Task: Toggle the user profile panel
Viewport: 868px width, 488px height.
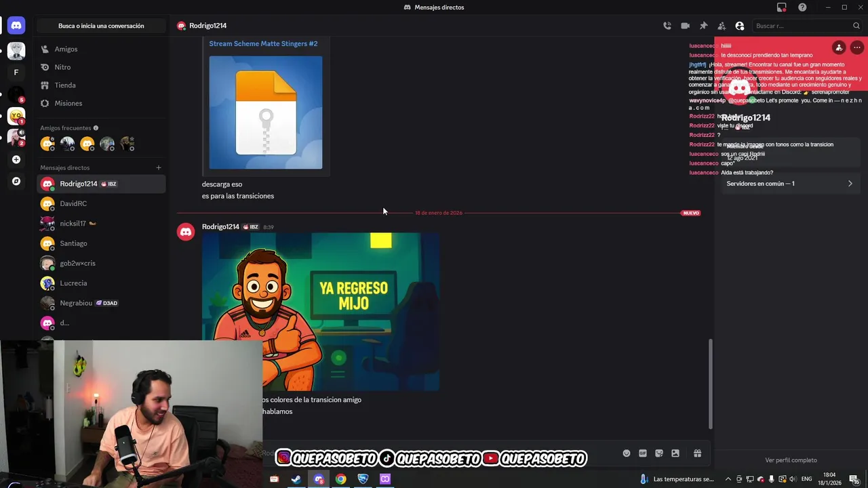Action: pos(740,26)
